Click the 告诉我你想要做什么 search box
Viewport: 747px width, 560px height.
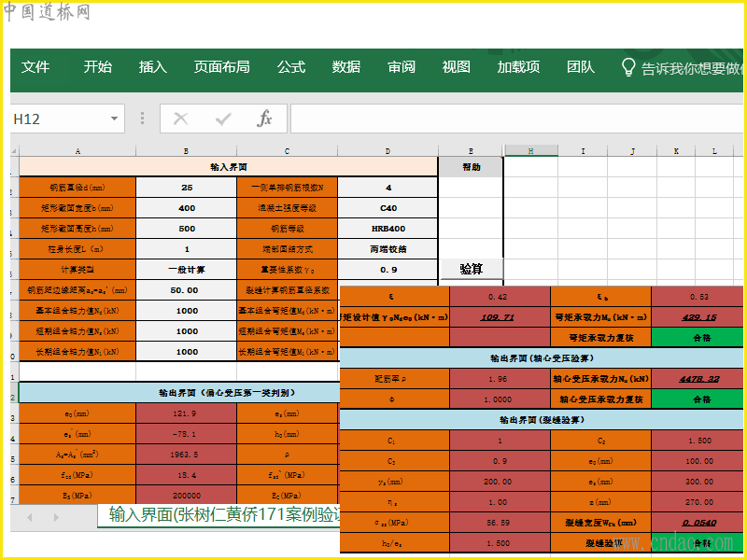point(692,68)
